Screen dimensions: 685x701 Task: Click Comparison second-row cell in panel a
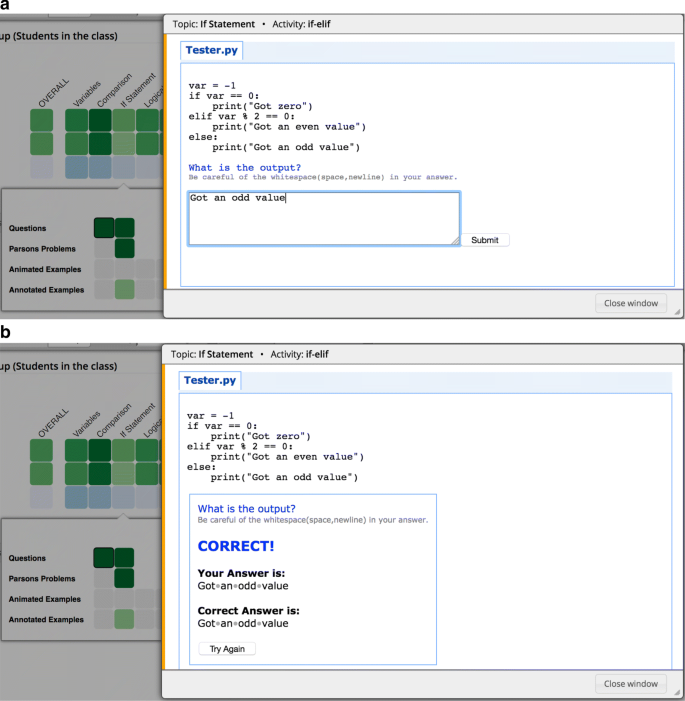(x=100, y=144)
